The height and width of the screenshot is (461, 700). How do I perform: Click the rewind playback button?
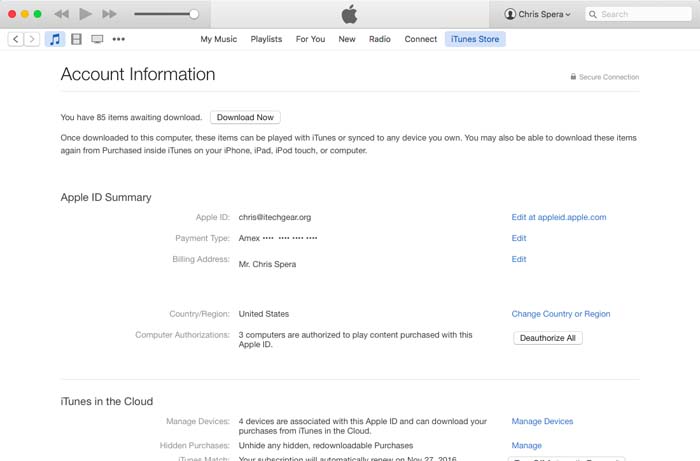(x=62, y=14)
